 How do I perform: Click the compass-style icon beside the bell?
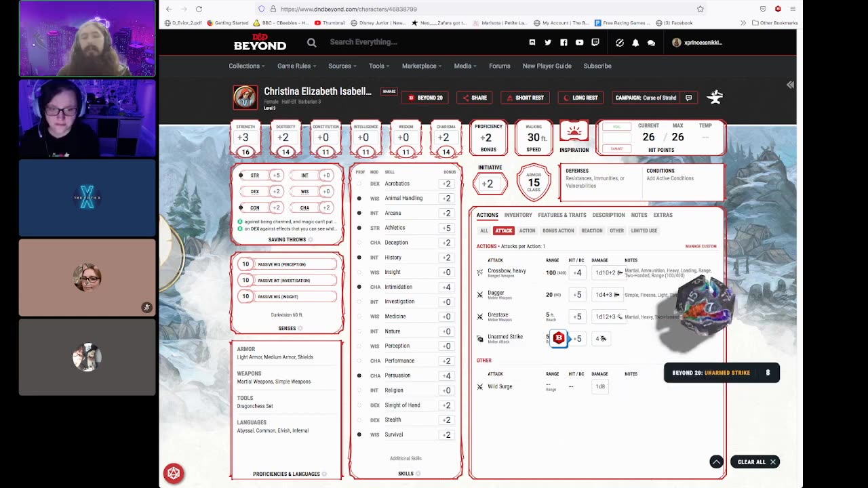click(620, 42)
